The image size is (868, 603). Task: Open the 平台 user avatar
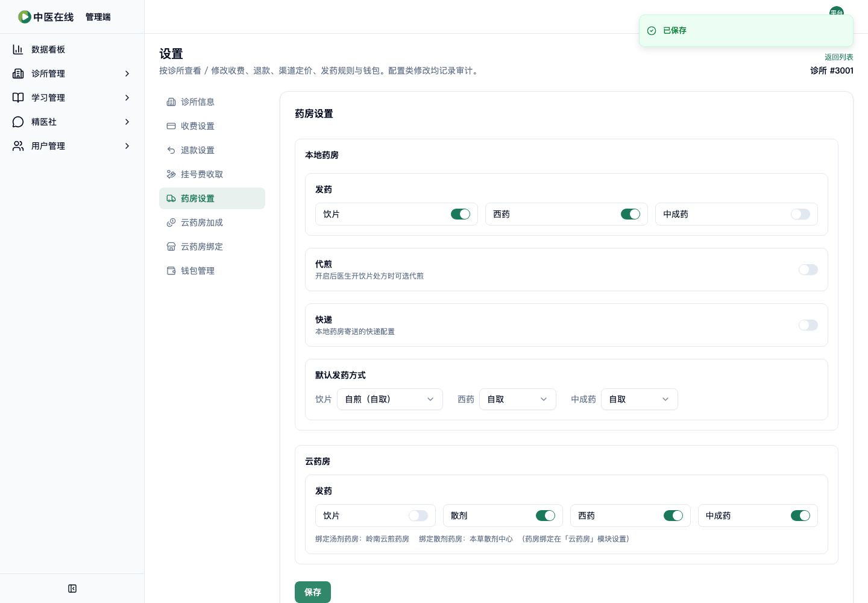[837, 11]
